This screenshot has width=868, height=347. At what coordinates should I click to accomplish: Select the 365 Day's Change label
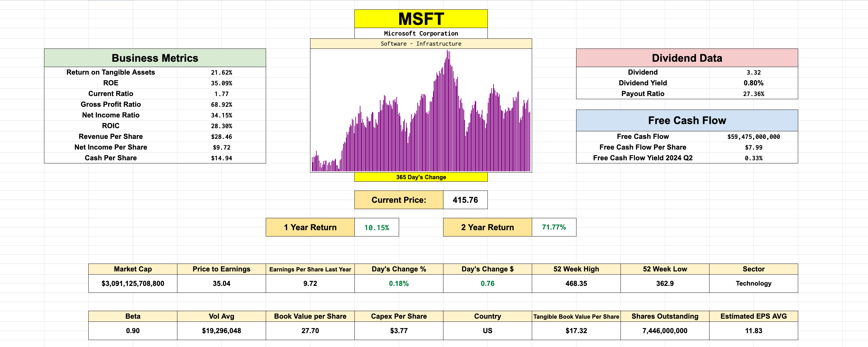coord(421,177)
